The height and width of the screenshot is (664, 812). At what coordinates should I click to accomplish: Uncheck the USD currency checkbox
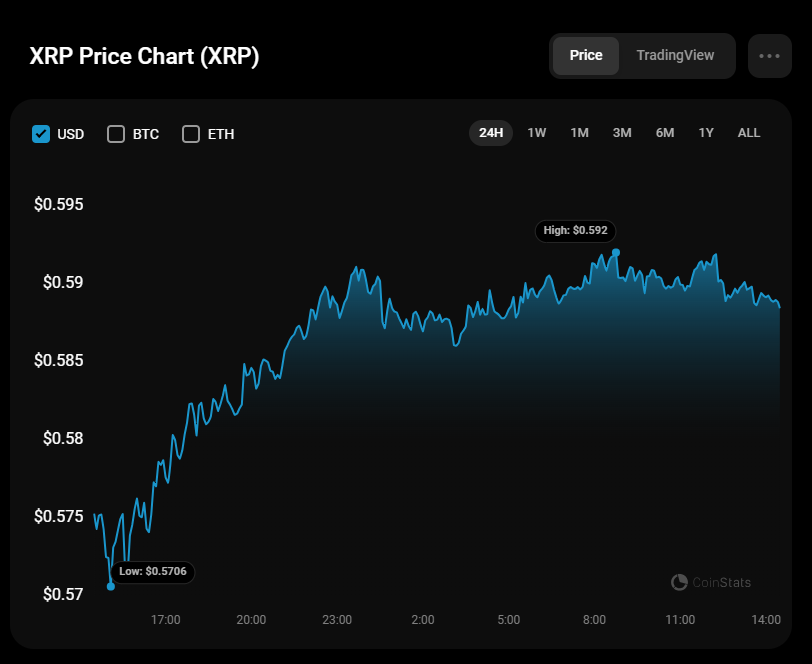point(41,134)
